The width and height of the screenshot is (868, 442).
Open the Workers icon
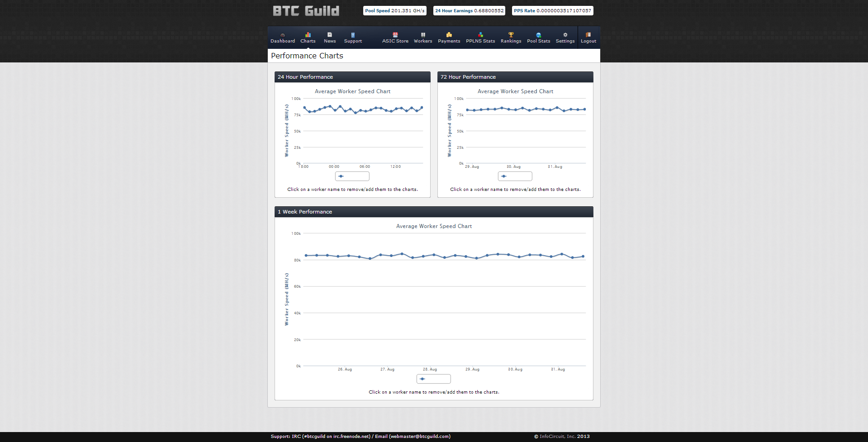click(x=423, y=35)
